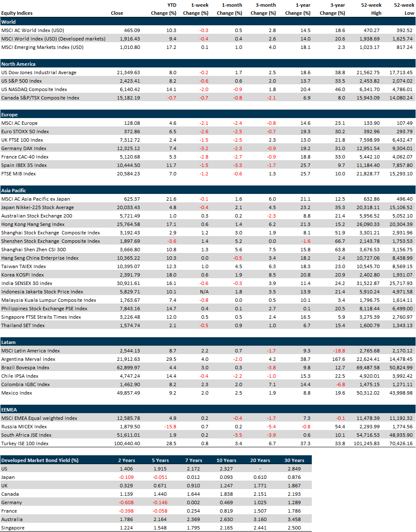416x532 pixels.
Task: Click the Argentina Merval Index row label
Action: pyautogui.click(x=28, y=359)
